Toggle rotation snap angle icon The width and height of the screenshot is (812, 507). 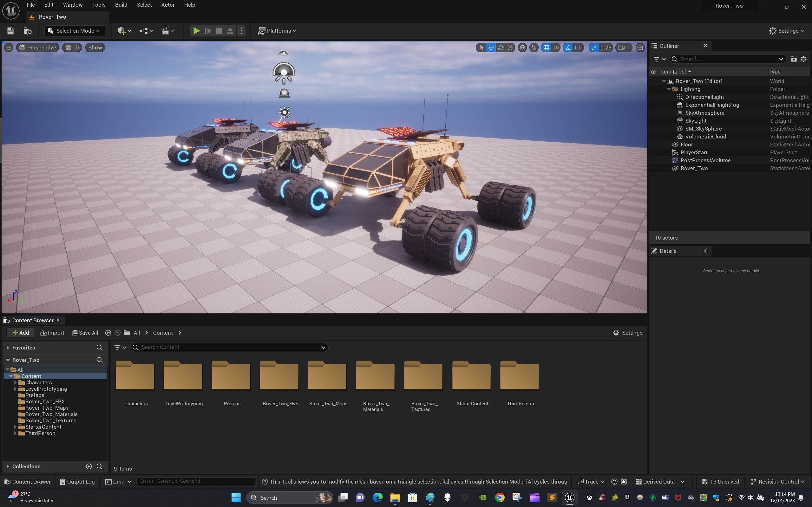click(x=568, y=48)
